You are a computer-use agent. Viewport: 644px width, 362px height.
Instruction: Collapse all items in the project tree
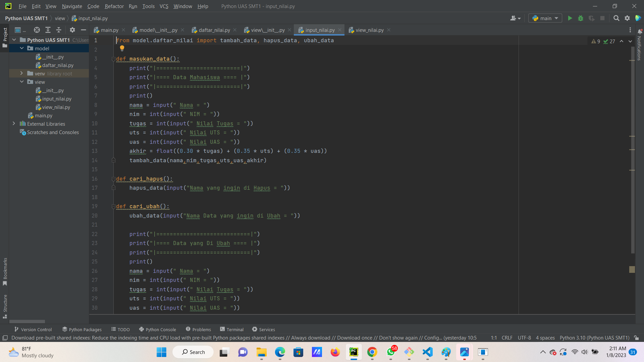[x=59, y=30]
